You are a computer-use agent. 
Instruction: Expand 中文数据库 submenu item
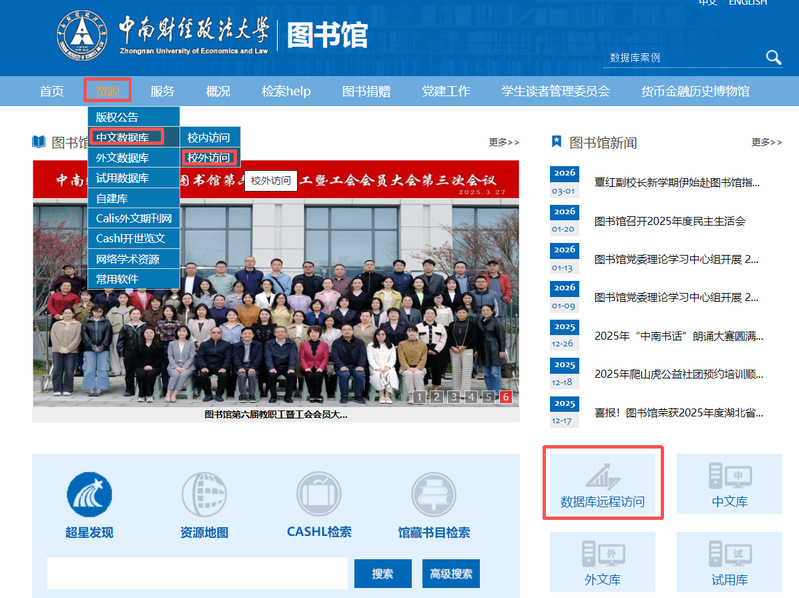point(122,137)
